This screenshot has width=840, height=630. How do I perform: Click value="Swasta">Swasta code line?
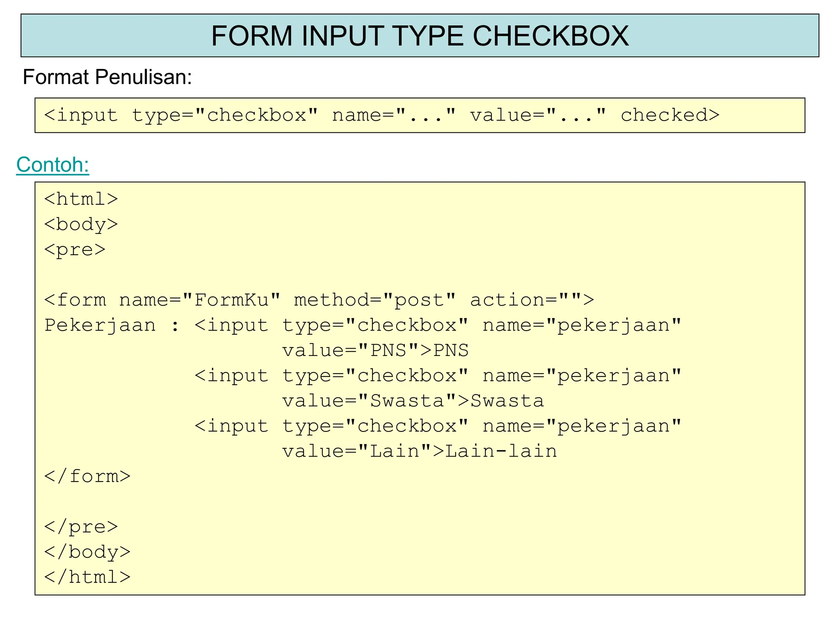[413, 401]
